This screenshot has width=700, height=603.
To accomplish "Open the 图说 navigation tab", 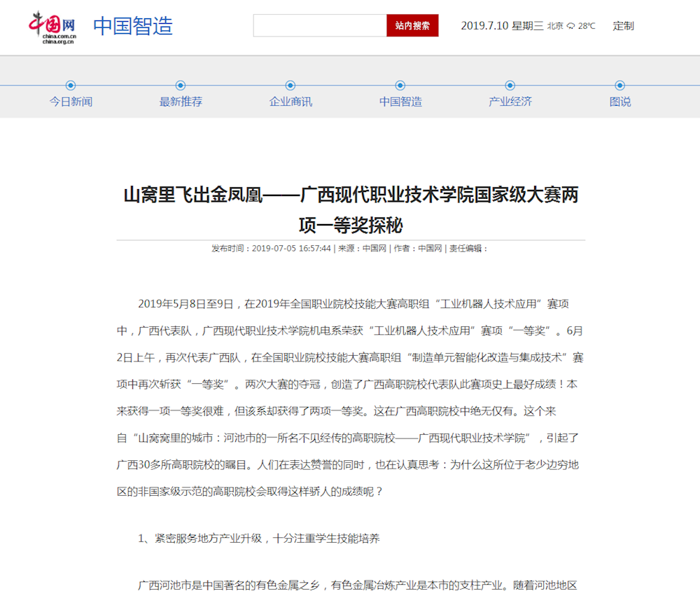I will (619, 102).
